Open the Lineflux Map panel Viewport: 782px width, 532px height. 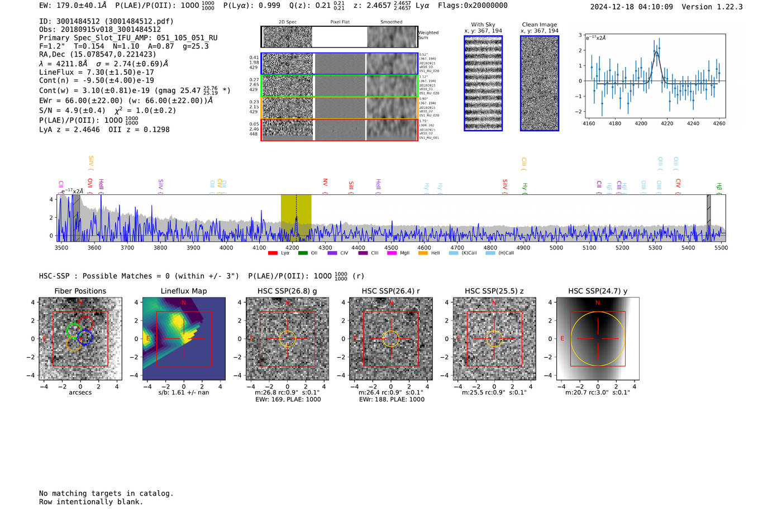(184, 339)
